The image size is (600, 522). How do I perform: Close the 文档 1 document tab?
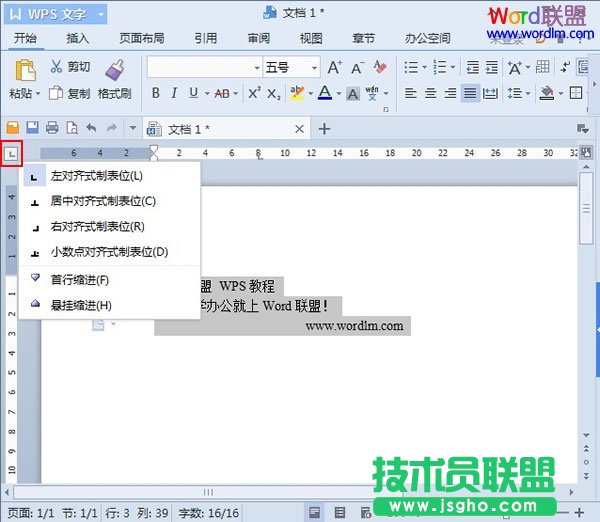coord(300,129)
